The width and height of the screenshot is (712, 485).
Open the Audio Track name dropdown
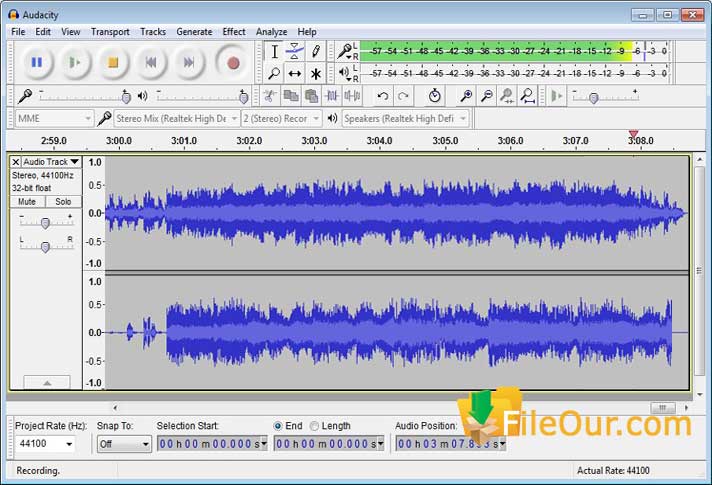51,162
